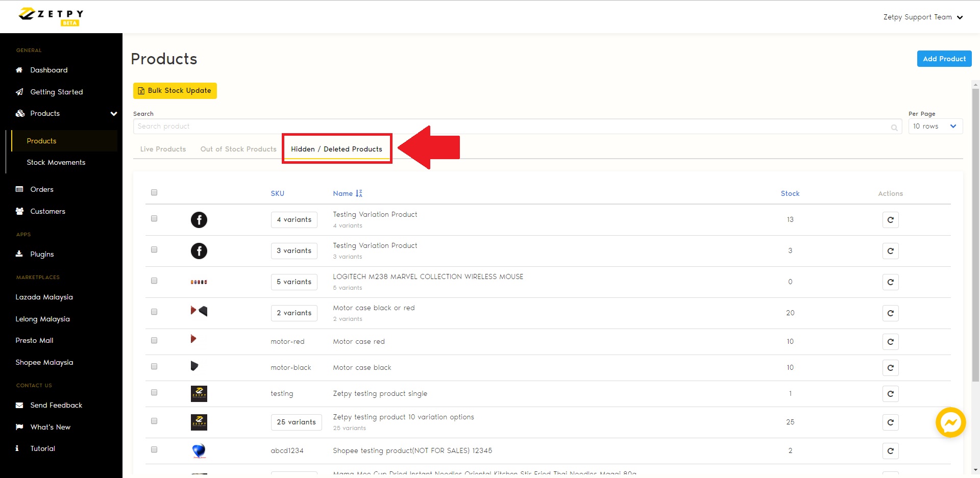Go to Lazada Malaysia marketplace
Viewport: 980px width, 478px height.
[44, 297]
